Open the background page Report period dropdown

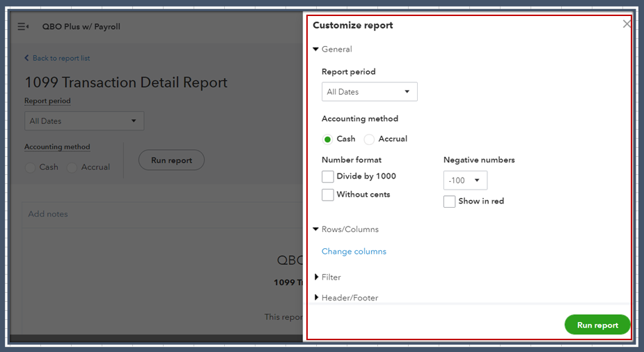(84, 121)
